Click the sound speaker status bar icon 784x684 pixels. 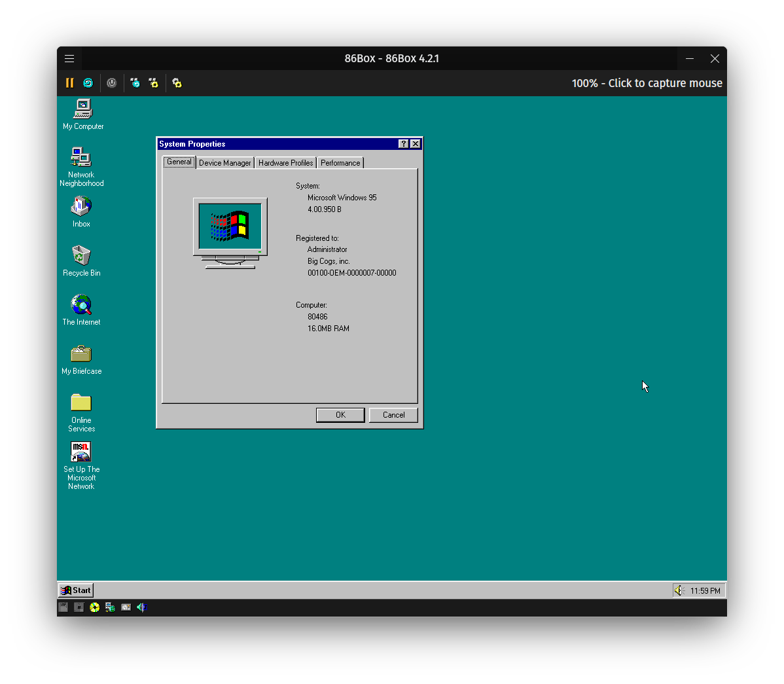pyautogui.click(x=141, y=607)
